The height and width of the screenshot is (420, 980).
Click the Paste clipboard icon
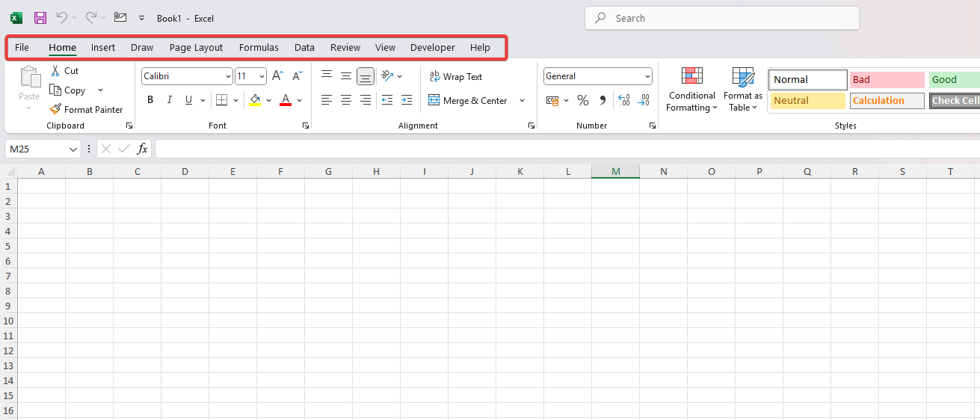30,77
